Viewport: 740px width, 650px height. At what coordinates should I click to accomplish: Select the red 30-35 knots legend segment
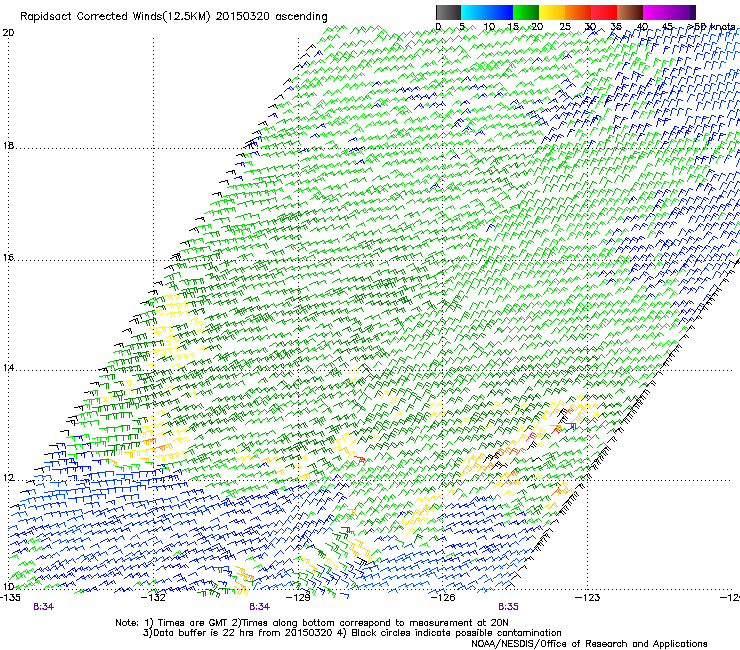coord(604,12)
